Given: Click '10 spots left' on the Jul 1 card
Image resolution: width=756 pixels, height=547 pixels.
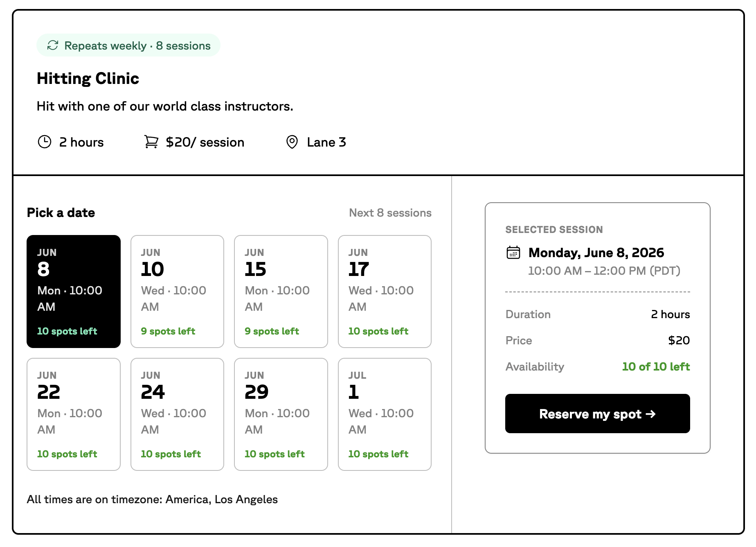Looking at the screenshot, I should pyautogui.click(x=378, y=454).
